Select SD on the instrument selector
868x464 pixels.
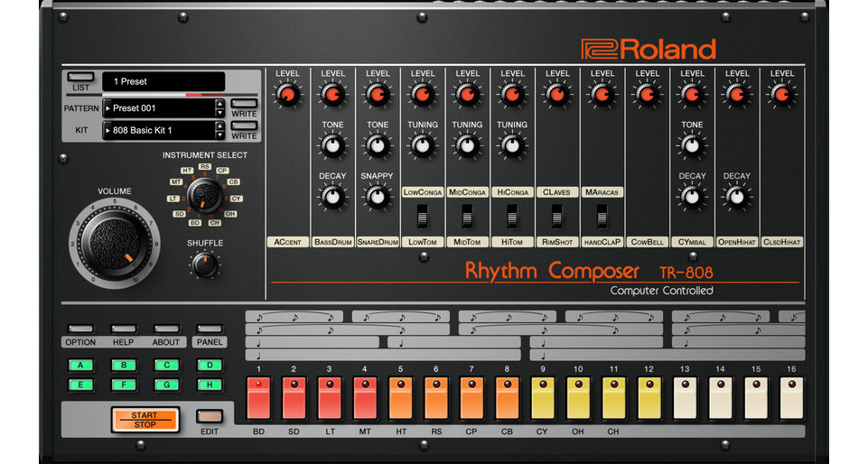tap(179, 214)
